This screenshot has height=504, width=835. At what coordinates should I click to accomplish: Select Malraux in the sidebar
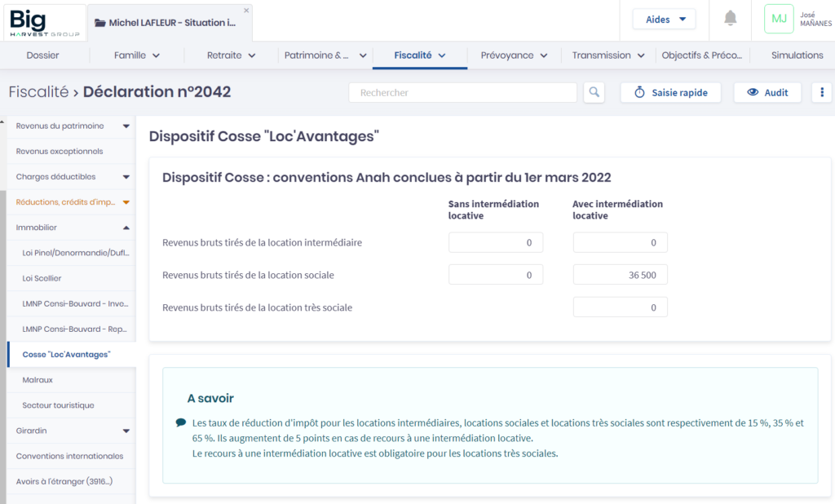38,380
